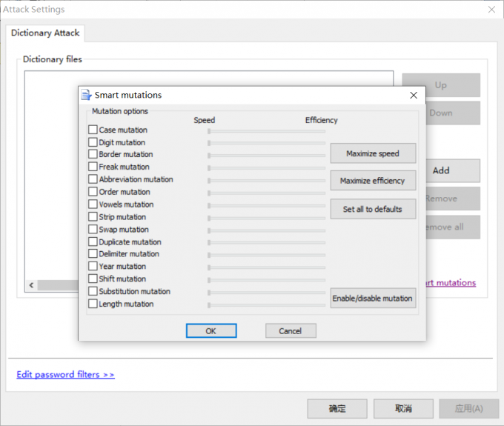This screenshot has width=504, height=426.
Task: Click the left scroll arrow of the dictionary list
Action: 31,285
